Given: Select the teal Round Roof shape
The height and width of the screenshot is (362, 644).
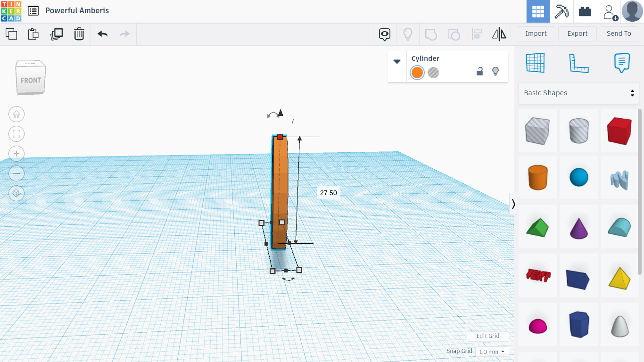Looking at the screenshot, I should (620, 227).
